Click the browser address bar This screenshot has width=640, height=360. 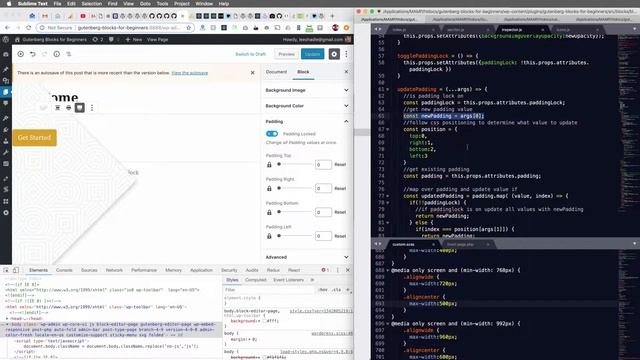tap(115, 28)
